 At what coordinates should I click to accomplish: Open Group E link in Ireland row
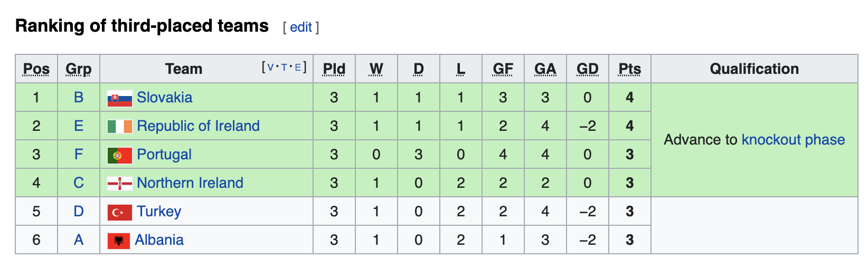(x=79, y=126)
